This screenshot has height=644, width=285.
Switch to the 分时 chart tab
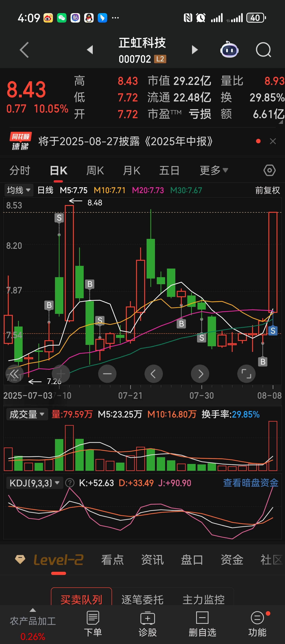pos(20,171)
